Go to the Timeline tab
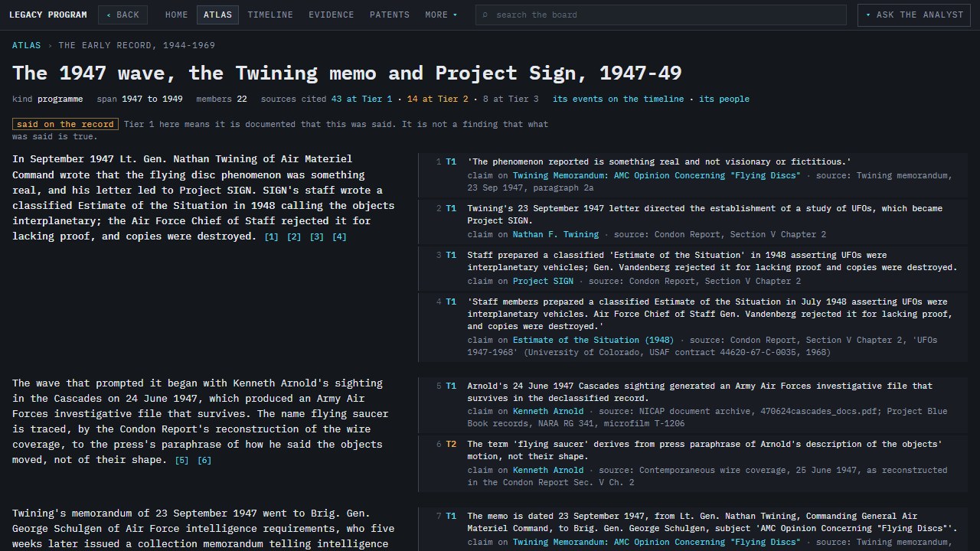The width and height of the screenshot is (980, 551). pyautogui.click(x=270, y=15)
